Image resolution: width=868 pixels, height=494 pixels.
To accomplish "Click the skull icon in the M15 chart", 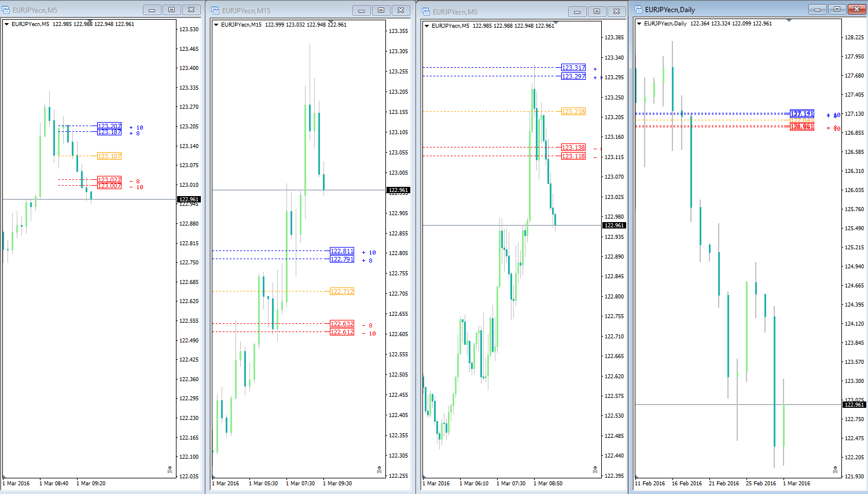I will [380, 470].
